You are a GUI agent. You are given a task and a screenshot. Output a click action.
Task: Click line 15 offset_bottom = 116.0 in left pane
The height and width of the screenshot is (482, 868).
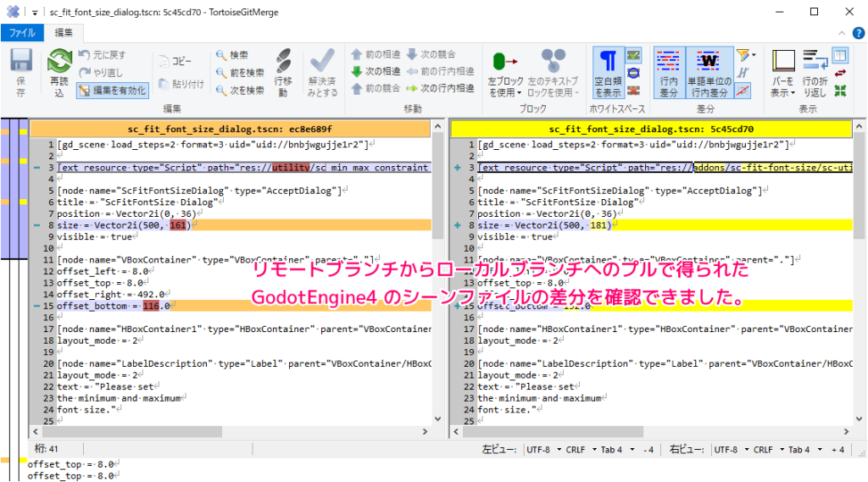click(243, 306)
